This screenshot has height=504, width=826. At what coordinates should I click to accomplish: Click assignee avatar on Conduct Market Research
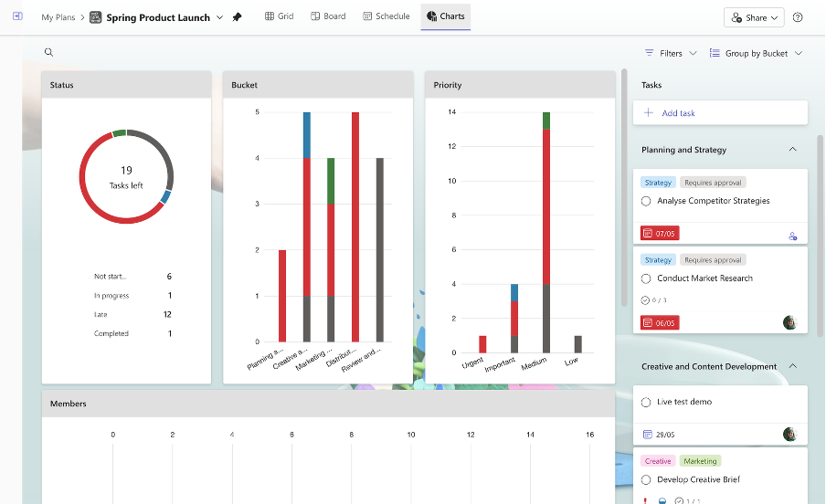coord(790,322)
